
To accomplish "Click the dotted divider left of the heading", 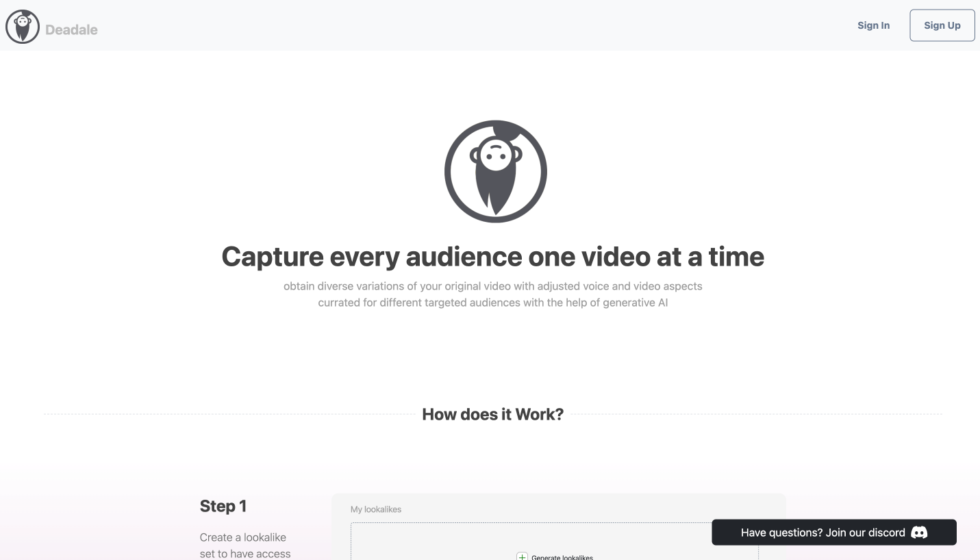I will click(226, 414).
